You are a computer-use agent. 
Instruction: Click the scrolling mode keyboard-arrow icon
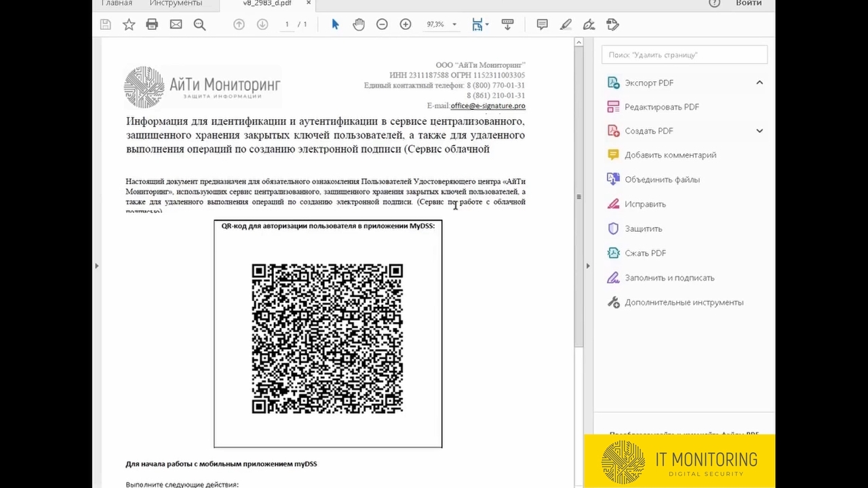507,24
